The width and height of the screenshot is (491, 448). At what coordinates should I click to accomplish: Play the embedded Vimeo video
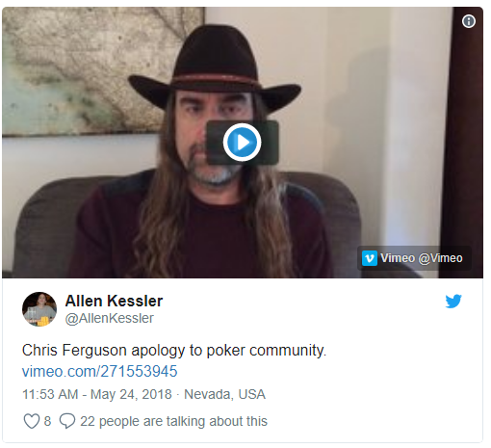[243, 143]
